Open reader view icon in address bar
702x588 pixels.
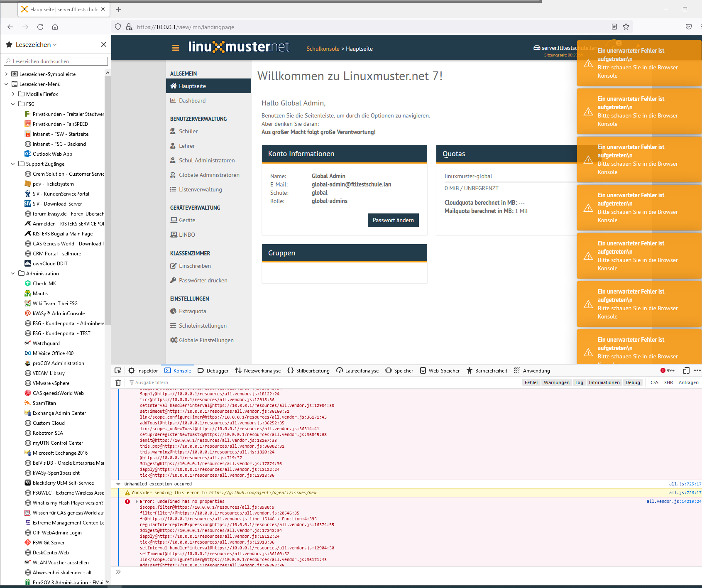(614, 27)
